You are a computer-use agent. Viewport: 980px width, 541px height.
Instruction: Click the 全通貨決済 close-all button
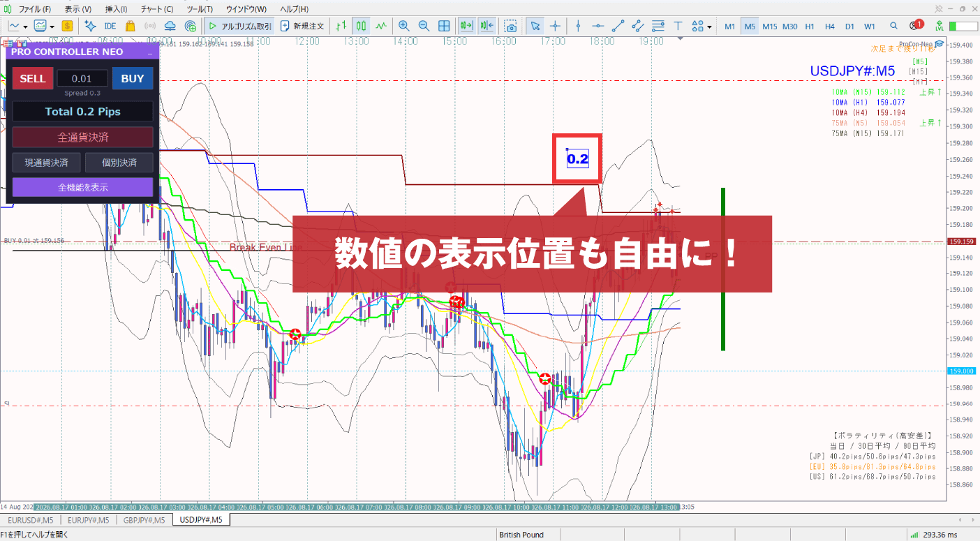click(x=82, y=137)
